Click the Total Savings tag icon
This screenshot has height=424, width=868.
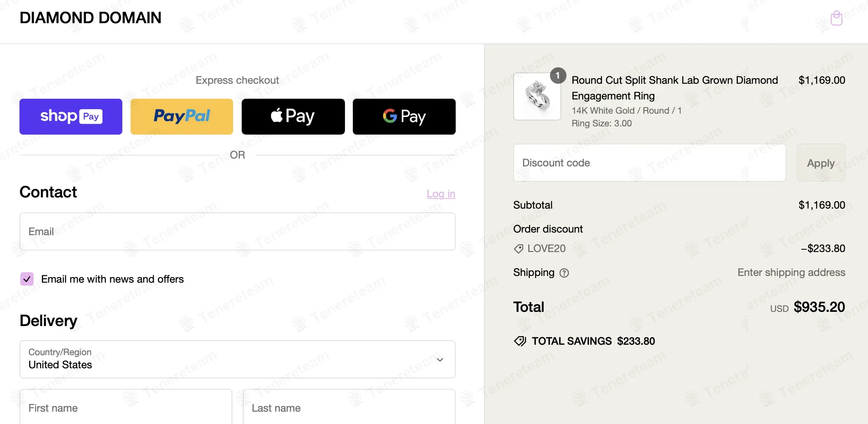(520, 341)
